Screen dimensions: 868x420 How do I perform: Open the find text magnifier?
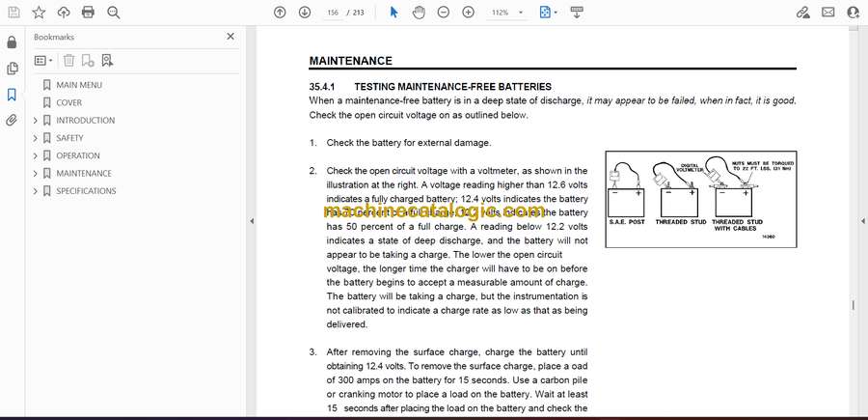[114, 13]
